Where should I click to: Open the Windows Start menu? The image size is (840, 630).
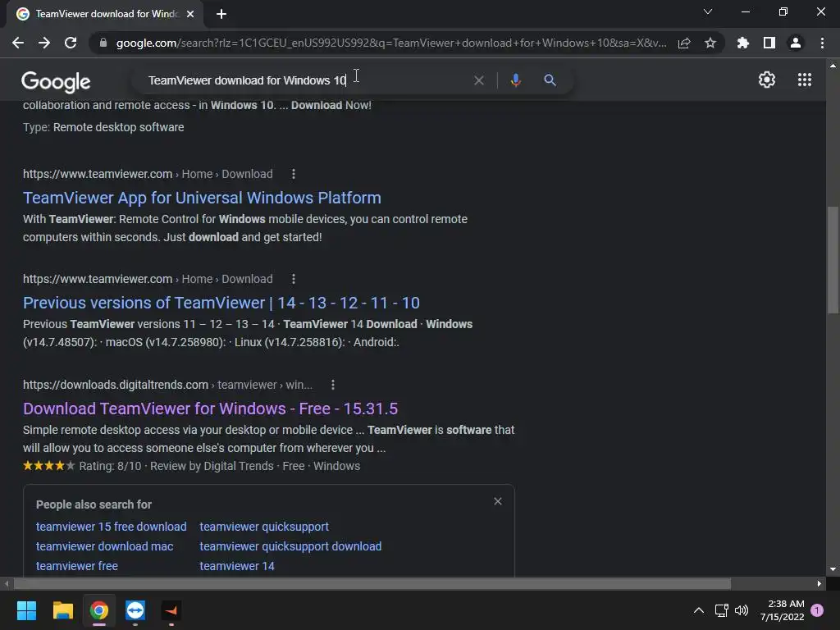pyautogui.click(x=26, y=610)
